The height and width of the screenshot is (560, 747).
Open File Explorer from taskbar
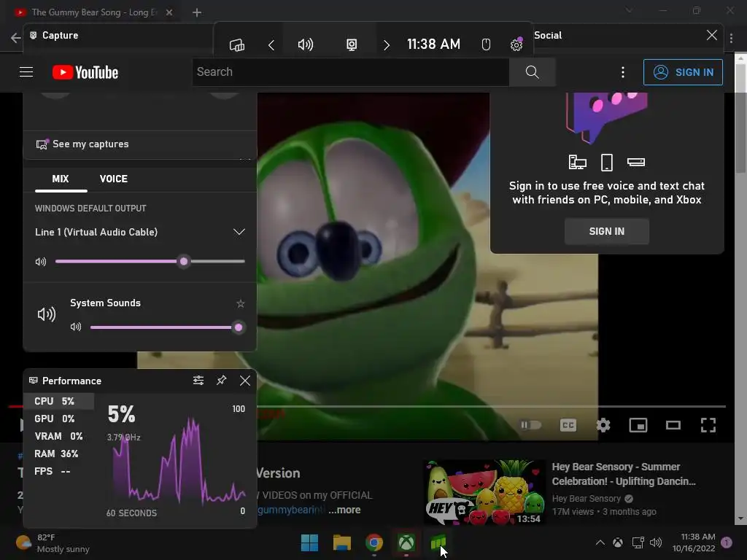point(341,542)
